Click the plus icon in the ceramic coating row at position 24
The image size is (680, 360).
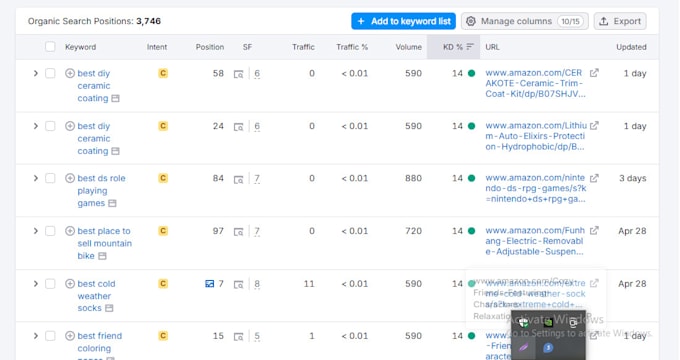70,126
